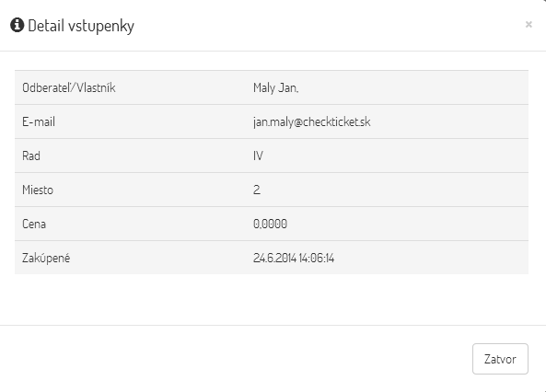The height and width of the screenshot is (392, 546).
Task: Click the info icon beside Detail vstupenky
Action: (17, 25)
